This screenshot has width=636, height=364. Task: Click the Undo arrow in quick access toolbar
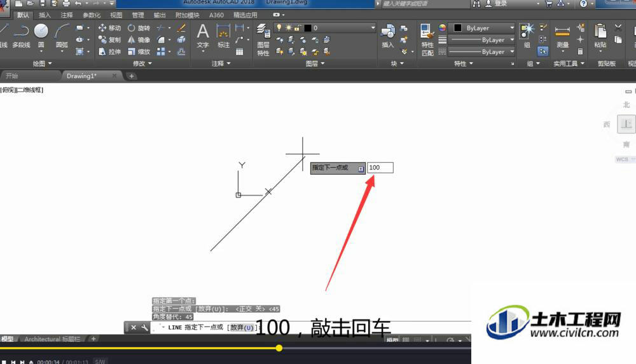pyautogui.click(x=78, y=3)
